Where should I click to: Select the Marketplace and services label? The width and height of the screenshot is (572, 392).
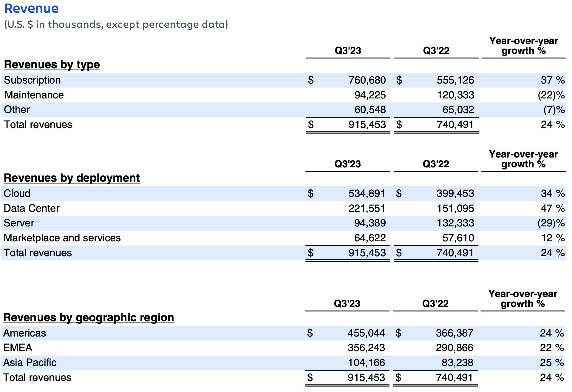point(62,238)
